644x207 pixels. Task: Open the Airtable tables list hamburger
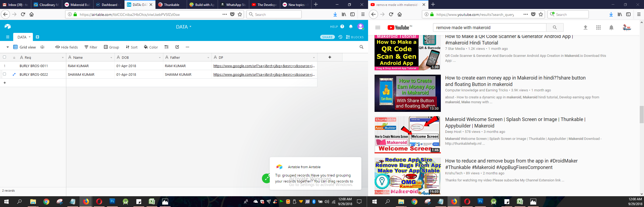(x=8, y=37)
